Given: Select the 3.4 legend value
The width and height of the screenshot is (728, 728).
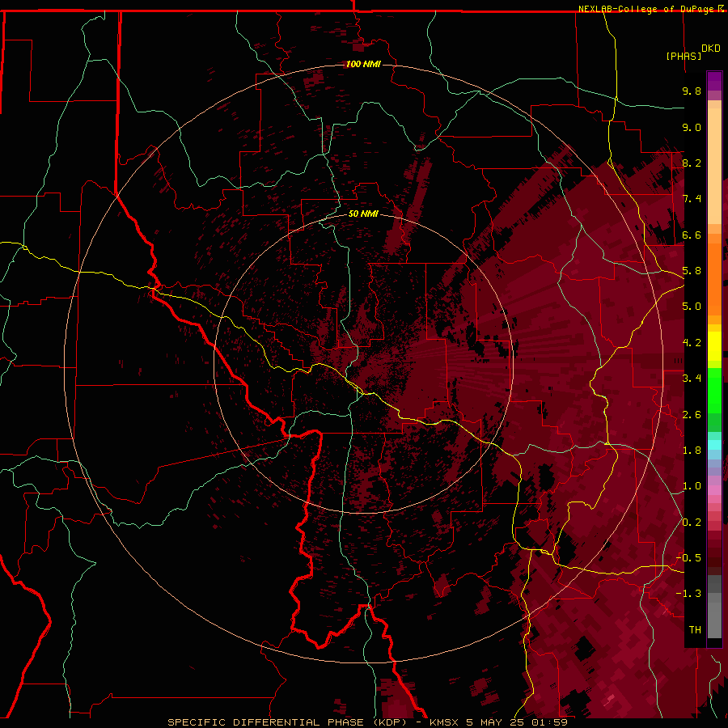Looking at the screenshot, I should pyautogui.click(x=692, y=379).
